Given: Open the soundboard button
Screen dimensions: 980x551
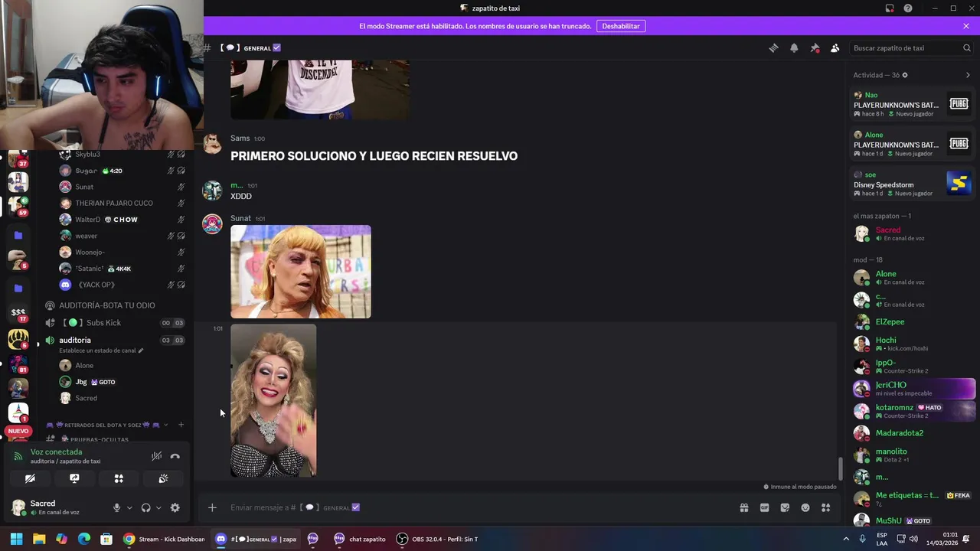Looking at the screenshot, I should point(163,478).
